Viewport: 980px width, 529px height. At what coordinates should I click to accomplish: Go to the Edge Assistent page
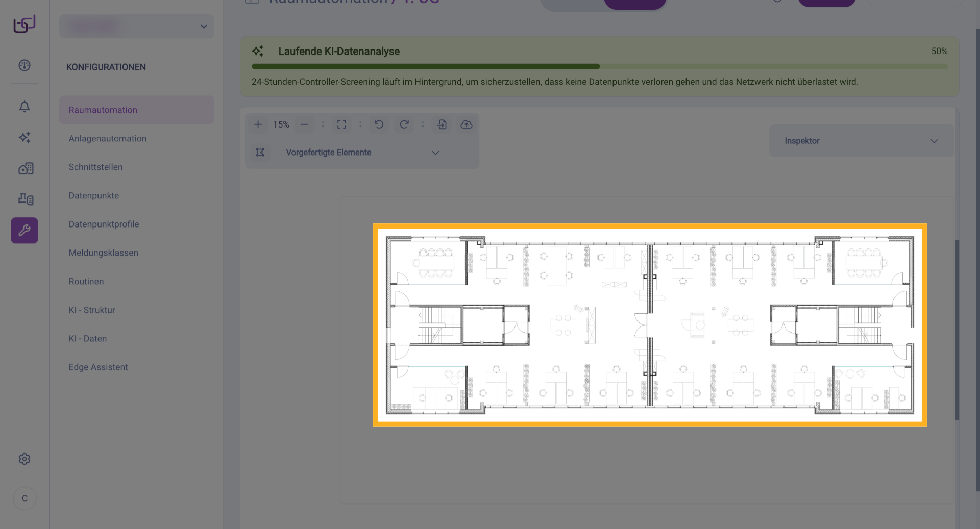click(x=99, y=367)
